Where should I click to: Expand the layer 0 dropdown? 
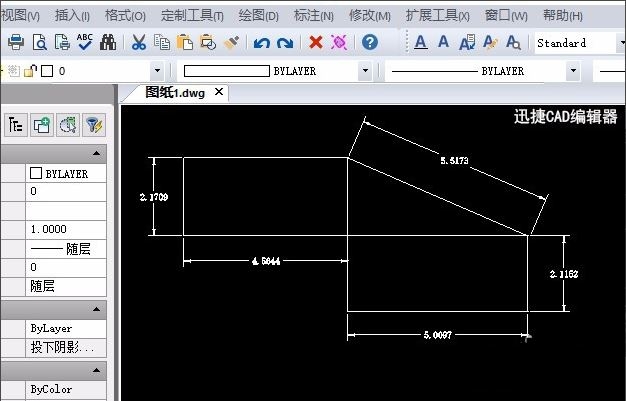[x=157, y=71]
